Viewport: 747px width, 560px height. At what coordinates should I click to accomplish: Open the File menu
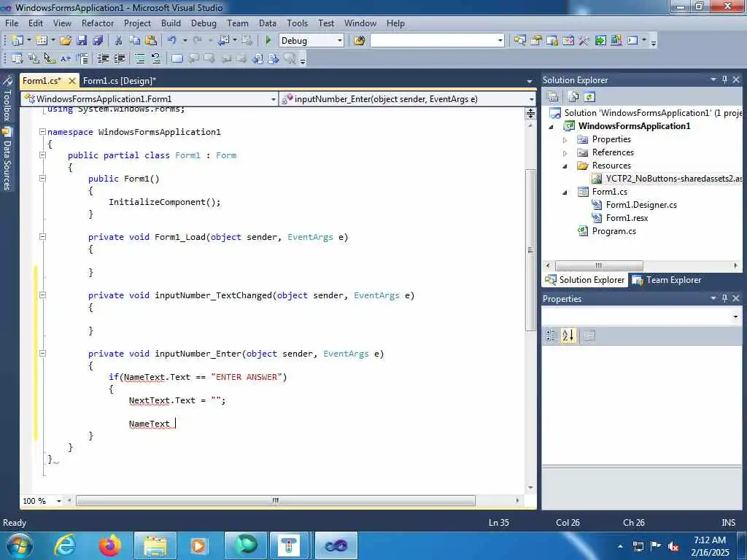pos(12,23)
